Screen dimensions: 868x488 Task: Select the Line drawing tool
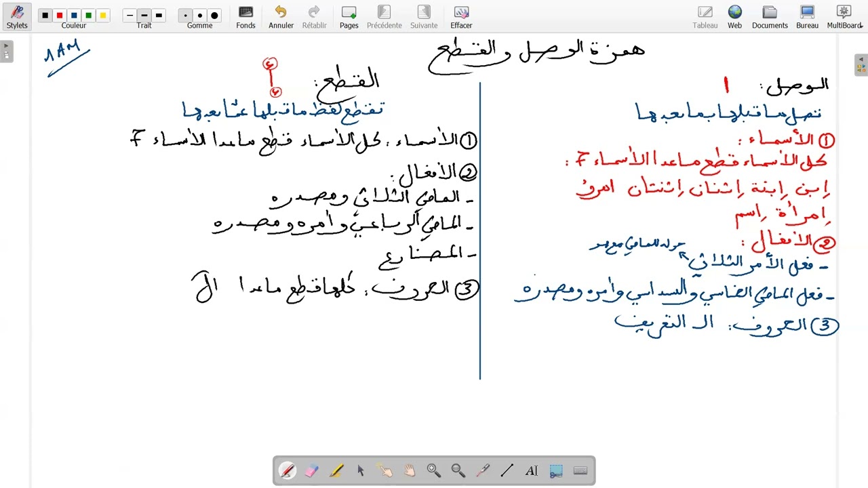tap(507, 470)
